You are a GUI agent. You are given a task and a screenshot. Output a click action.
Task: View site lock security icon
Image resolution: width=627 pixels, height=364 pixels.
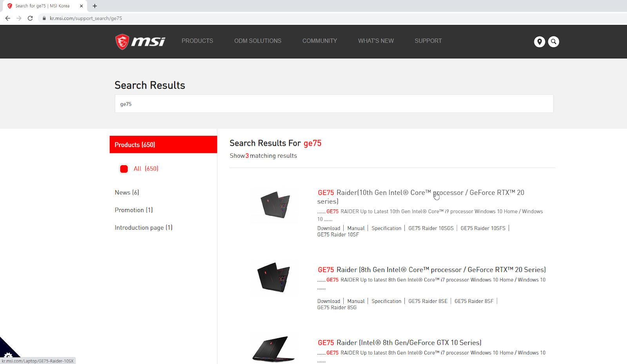click(44, 18)
